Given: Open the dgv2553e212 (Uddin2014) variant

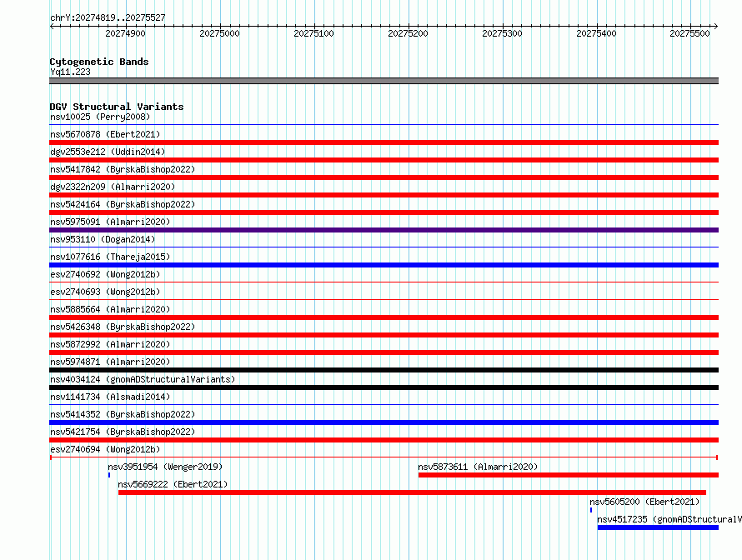Looking at the screenshot, I should pos(108,152).
